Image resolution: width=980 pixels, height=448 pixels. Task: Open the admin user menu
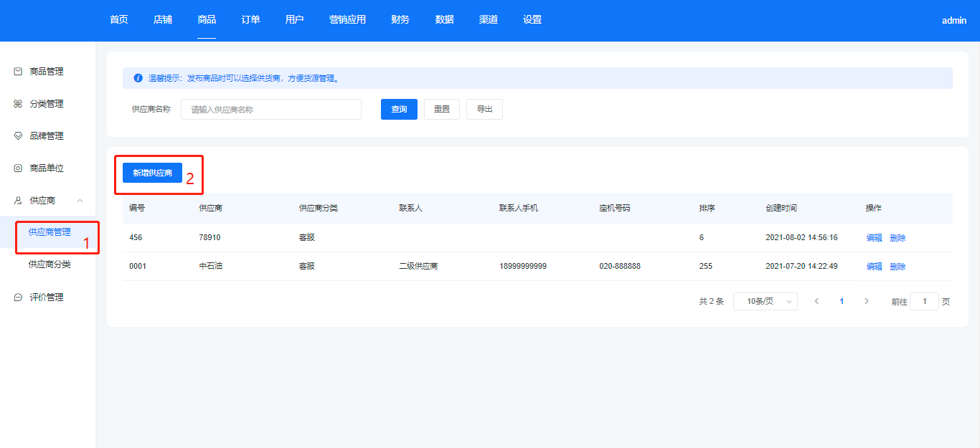pyautogui.click(x=953, y=21)
